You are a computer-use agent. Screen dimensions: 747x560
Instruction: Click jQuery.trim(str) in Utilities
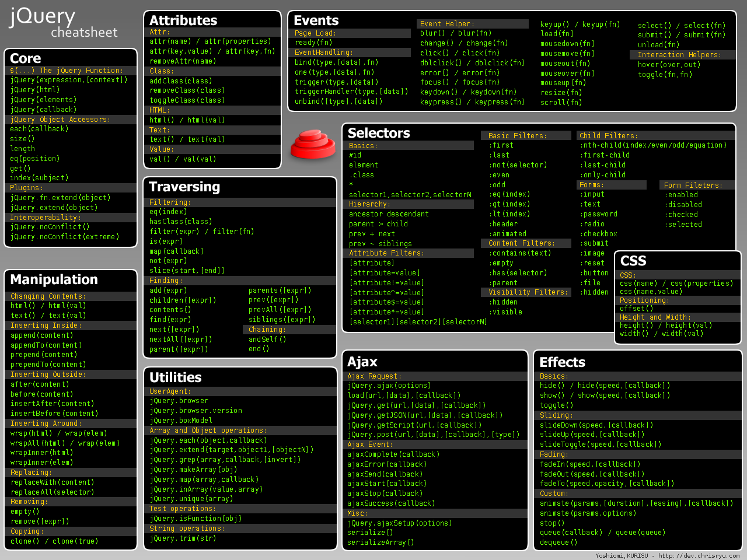(x=183, y=538)
